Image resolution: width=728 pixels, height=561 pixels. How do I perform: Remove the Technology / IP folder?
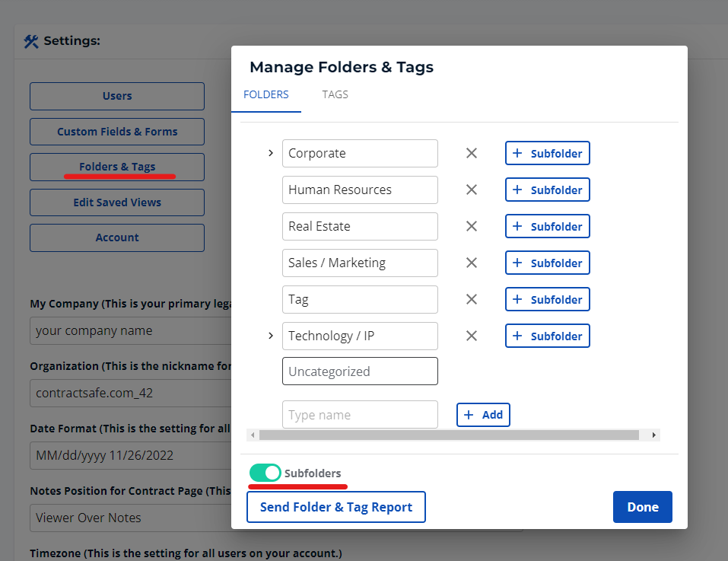tap(472, 336)
